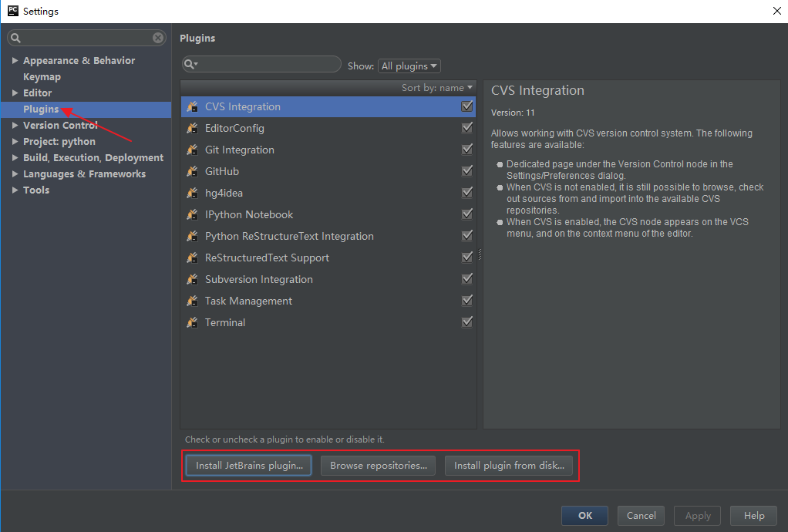Screen dimensions: 788x532
Task: Focus the plugin search field
Action: coord(261,64)
